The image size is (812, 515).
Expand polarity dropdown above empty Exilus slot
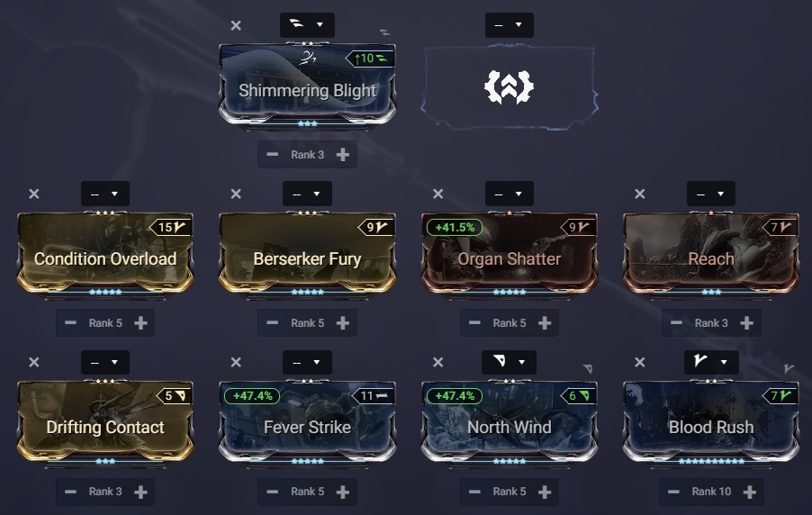[x=509, y=25]
